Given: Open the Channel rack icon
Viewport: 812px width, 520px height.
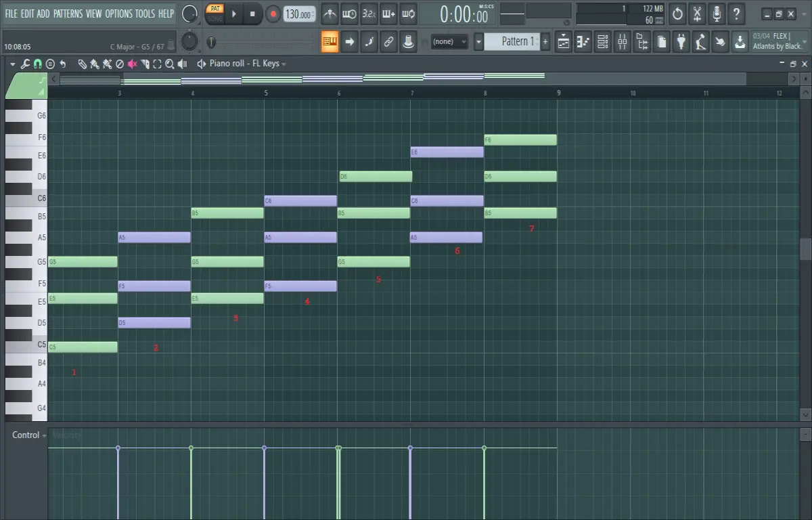Looking at the screenshot, I should 602,42.
